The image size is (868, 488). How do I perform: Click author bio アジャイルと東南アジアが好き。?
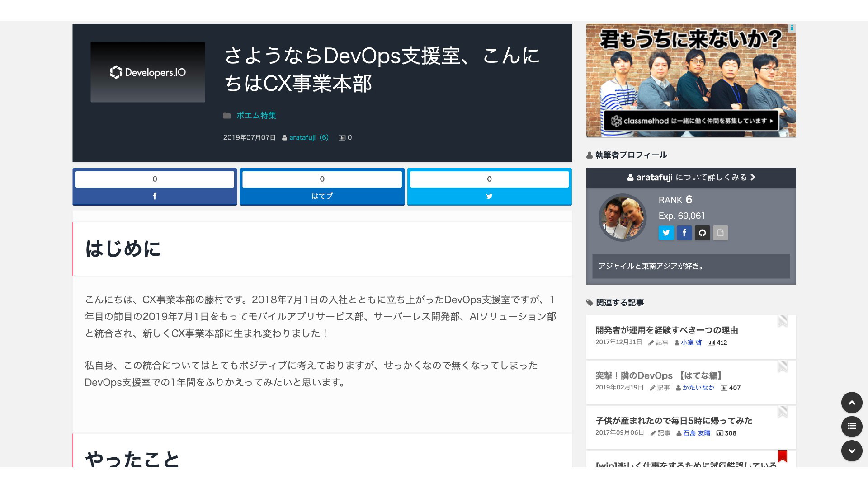[651, 266]
